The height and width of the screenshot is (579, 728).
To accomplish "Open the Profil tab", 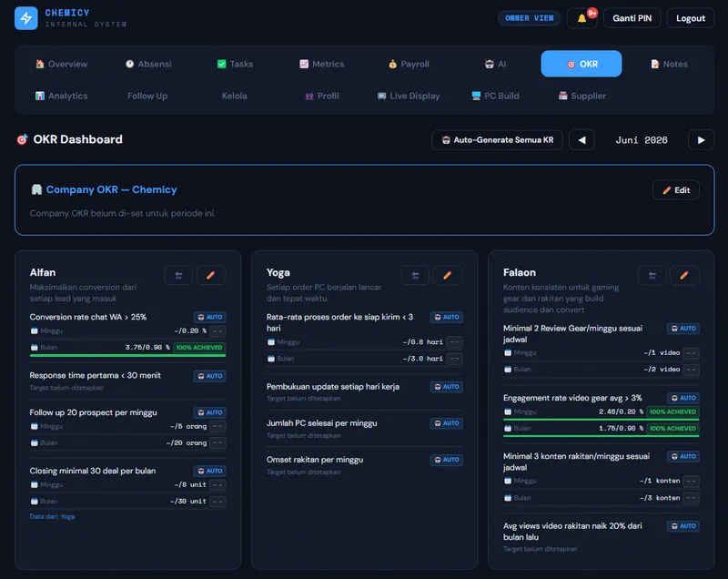I will pos(322,96).
